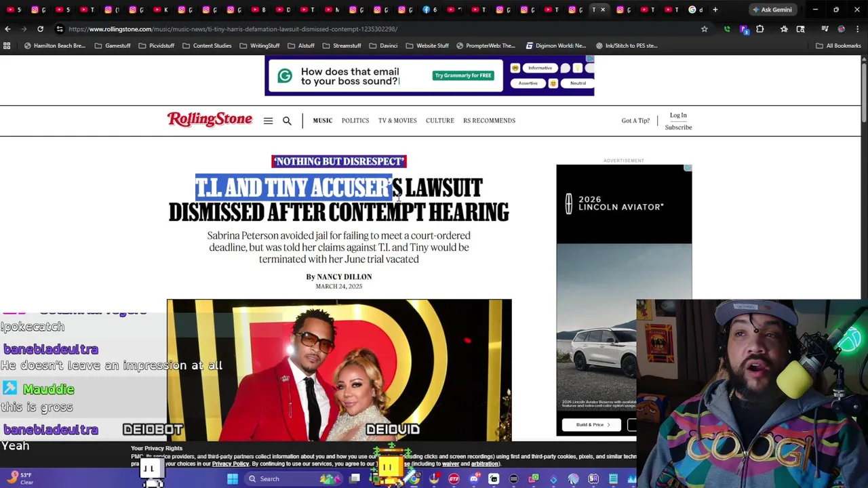Select the RS RECOMMENDS nav item
This screenshot has width=868, height=488.
pyautogui.click(x=489, y=121)
